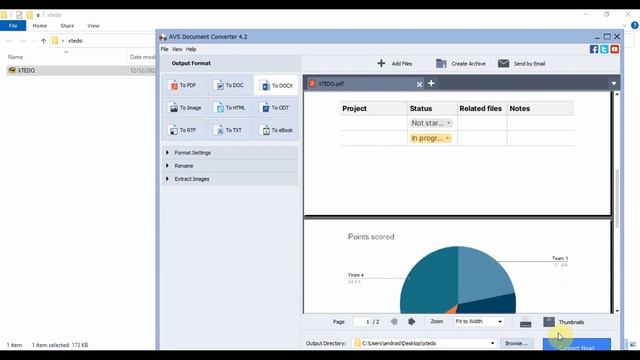The width and height of the screenshot is (640, 360).
Task: Pick the To ODT output format
Action: pyautogui.click(x=276, y=108)
